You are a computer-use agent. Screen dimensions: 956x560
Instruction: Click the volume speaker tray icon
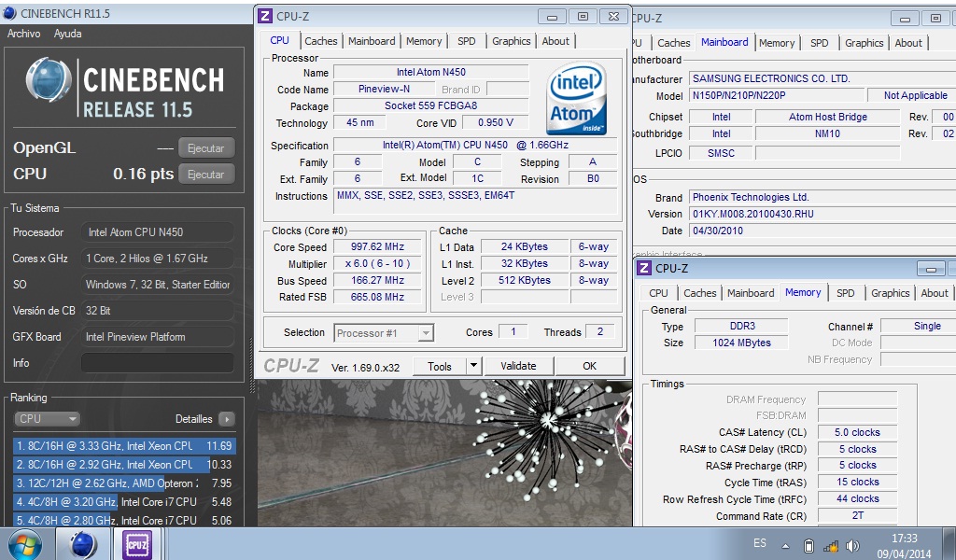(x=853, y=546)
